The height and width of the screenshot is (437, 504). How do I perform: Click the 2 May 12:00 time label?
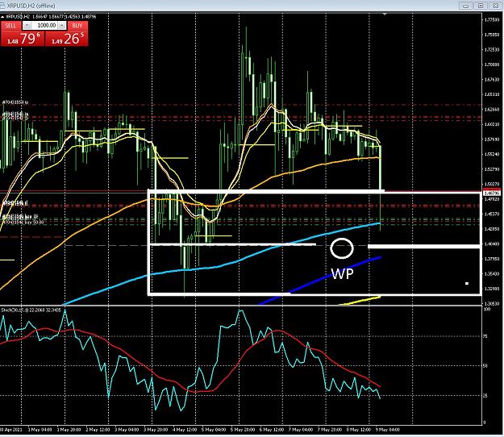pos(98,430)
